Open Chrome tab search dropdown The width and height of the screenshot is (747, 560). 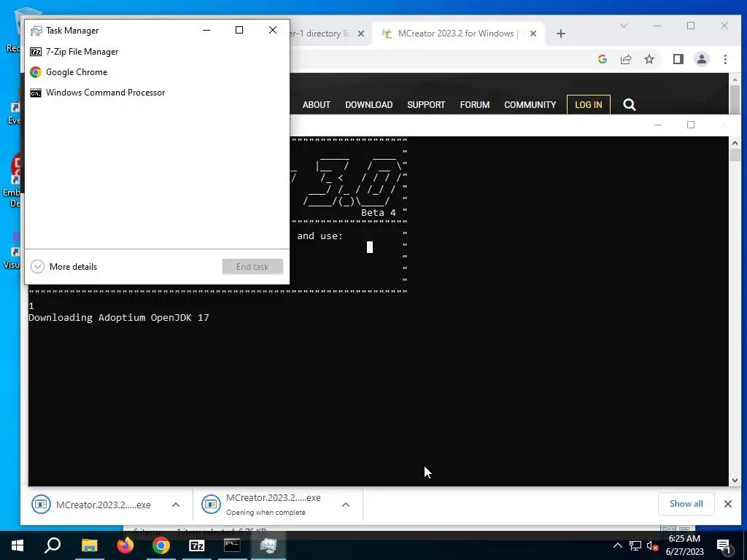pos(624,26)
